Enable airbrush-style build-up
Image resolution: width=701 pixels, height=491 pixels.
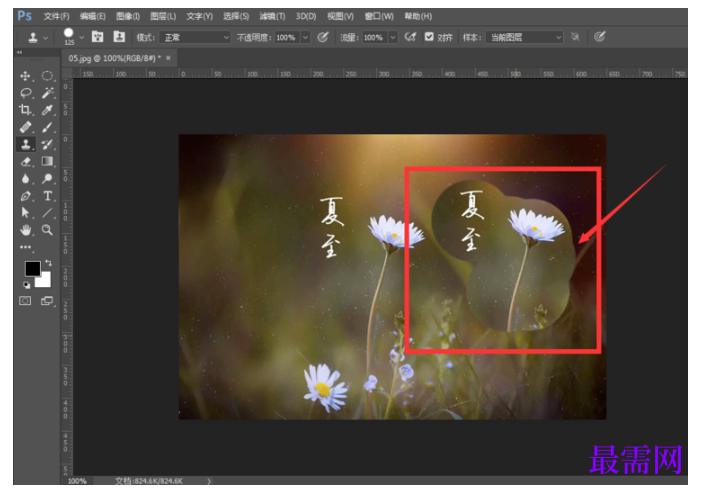click(410, 37)
